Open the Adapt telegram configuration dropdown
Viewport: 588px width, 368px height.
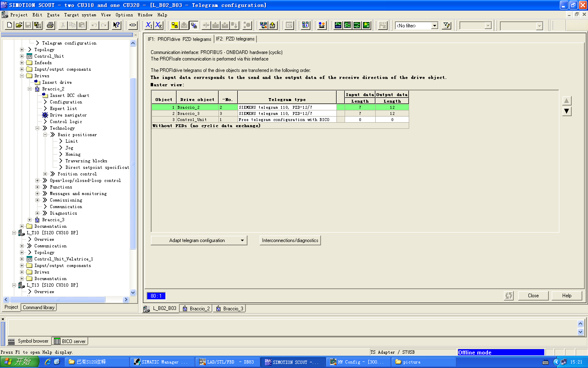pyautogui.click(x=242, y=240)
